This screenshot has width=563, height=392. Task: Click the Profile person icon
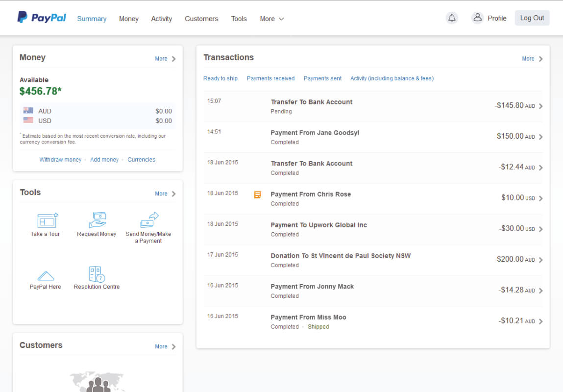pyautogui.click(x=478, y=18)
